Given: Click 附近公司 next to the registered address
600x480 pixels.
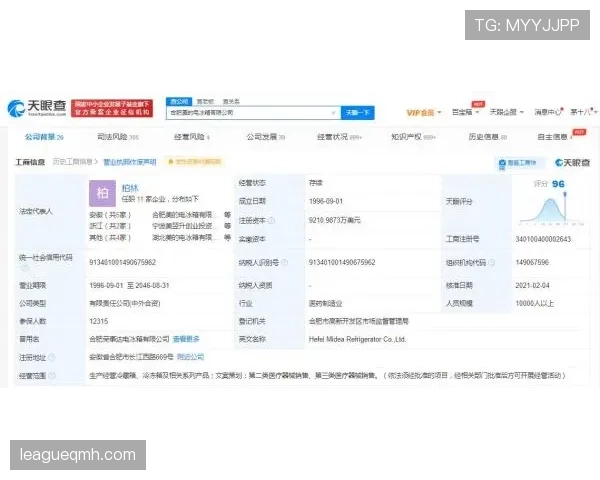Looking at the screenshot, I should click(x=190, y=357).
